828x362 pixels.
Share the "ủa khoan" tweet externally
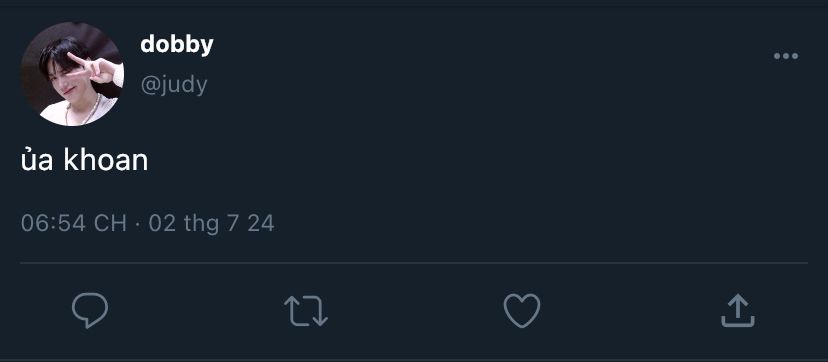[738, 311]
